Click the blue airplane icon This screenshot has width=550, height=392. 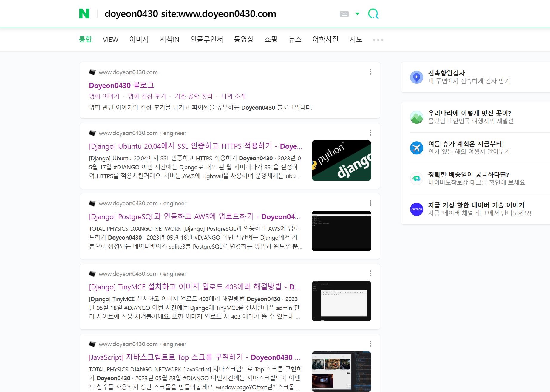tap(417, 148)
